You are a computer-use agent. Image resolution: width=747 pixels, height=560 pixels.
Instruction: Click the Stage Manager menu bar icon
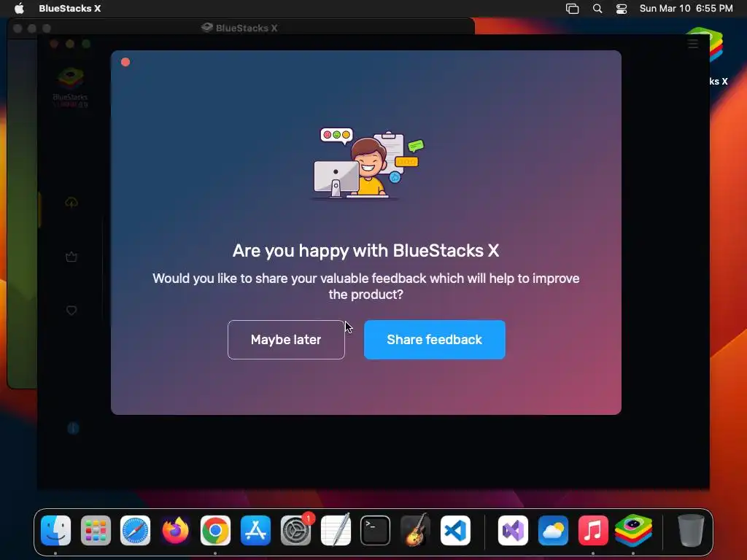572,8
